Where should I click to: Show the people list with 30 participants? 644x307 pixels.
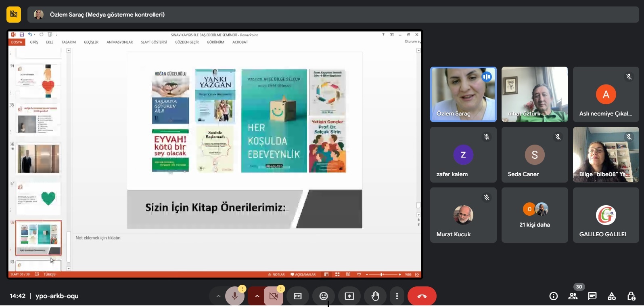point(573,296)
